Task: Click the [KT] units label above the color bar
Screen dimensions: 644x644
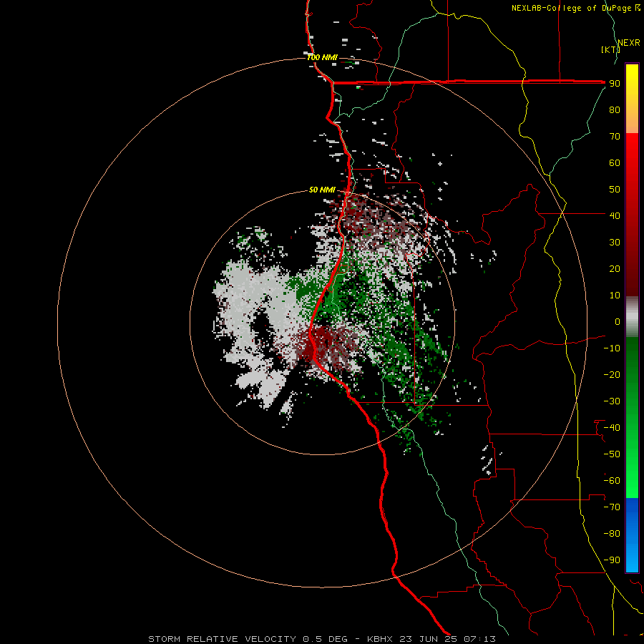Action: [x=611, y=49]
